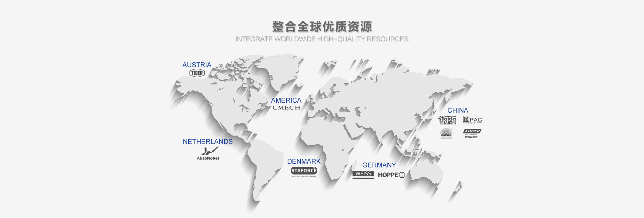Screen dimensions: 644x218
Task: Click the AUSTRIA country label
Action: pos(197,65)
